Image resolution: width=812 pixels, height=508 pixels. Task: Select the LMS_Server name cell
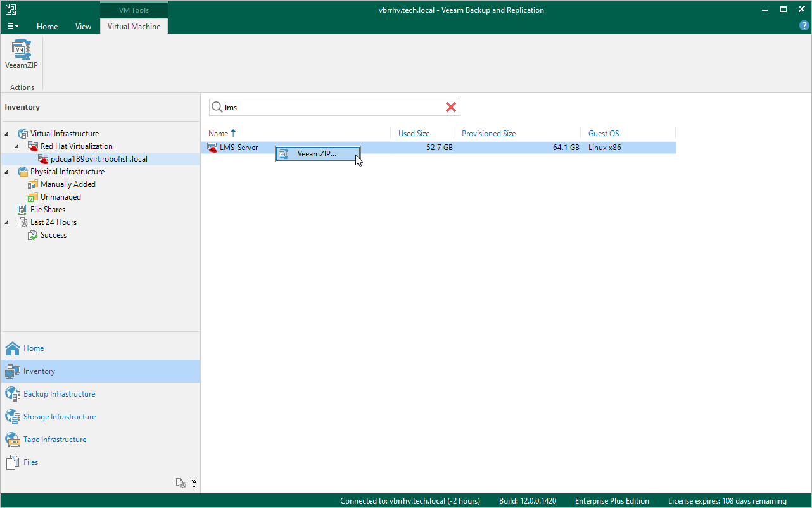(239, 148)
